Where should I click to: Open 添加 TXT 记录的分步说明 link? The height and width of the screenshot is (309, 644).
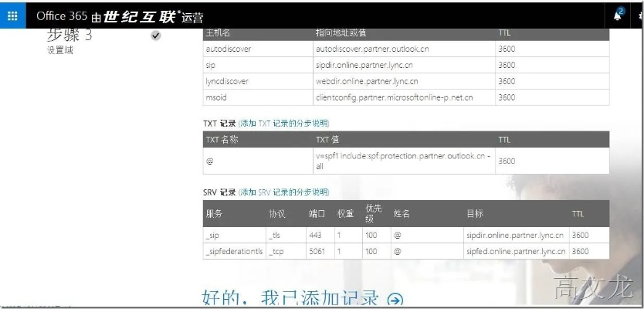point(284,123)
